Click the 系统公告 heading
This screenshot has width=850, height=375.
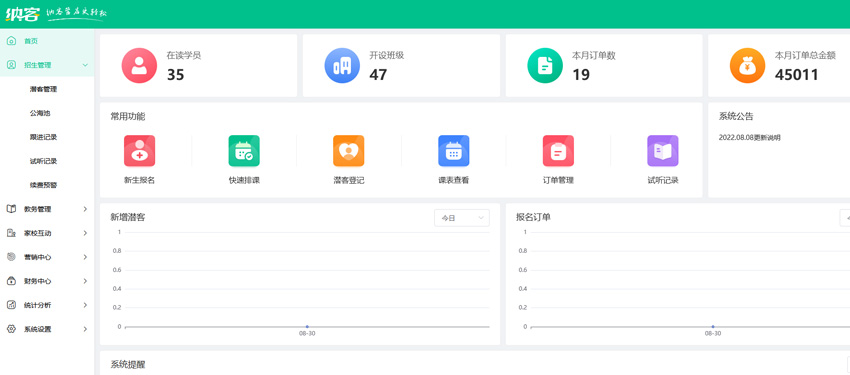pos(736,117)
